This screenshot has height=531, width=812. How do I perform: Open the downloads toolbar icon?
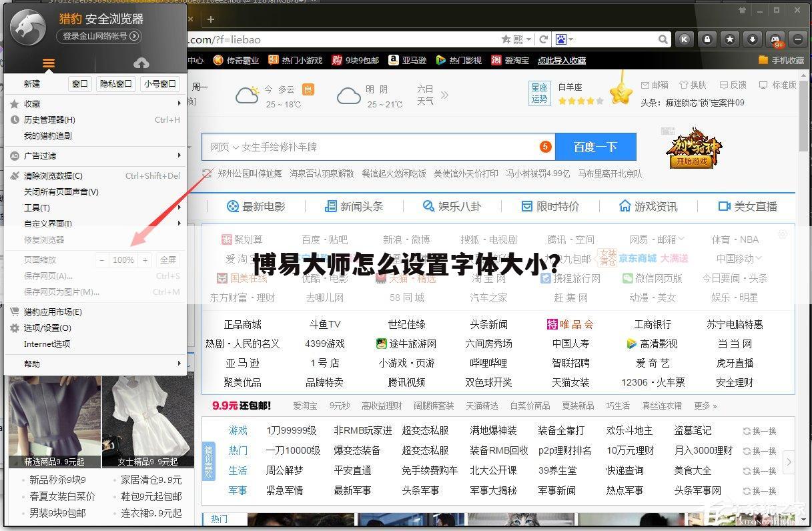[753, 39]
